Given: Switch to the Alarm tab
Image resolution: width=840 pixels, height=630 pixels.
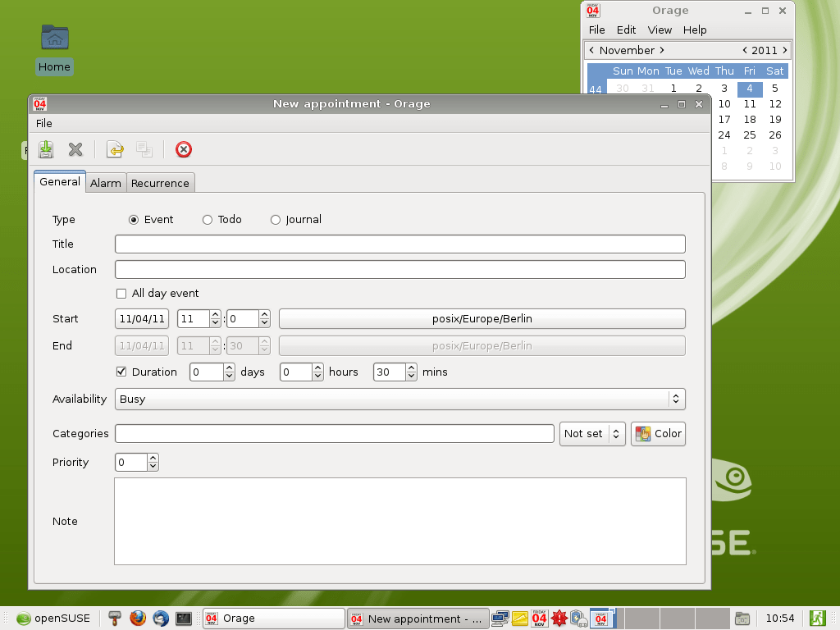Looking at the screenshot, I should 105,182.
